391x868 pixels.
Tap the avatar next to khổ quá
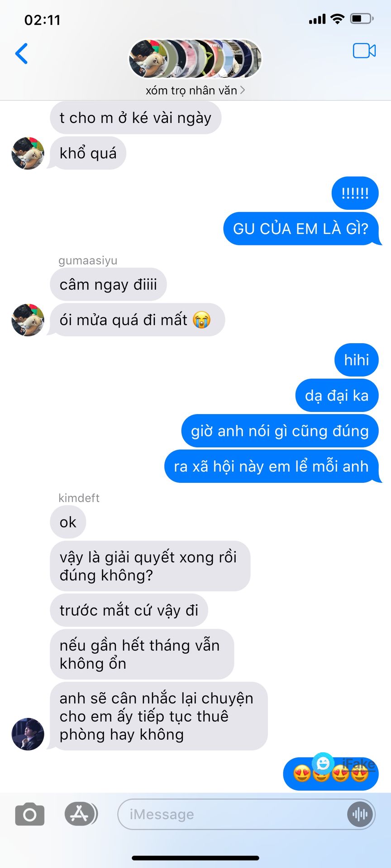pyautogui.click(x=28, y=153)
